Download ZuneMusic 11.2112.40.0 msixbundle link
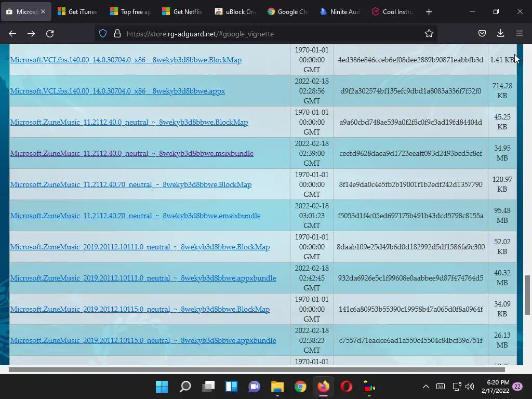Screen dimensions: 532x399 (x=131, y=153)
